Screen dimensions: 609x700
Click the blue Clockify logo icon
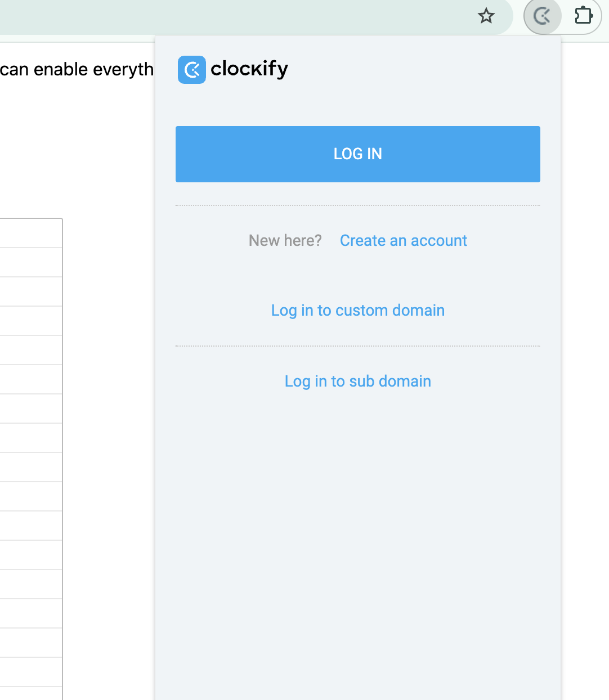tap(192, 70)
